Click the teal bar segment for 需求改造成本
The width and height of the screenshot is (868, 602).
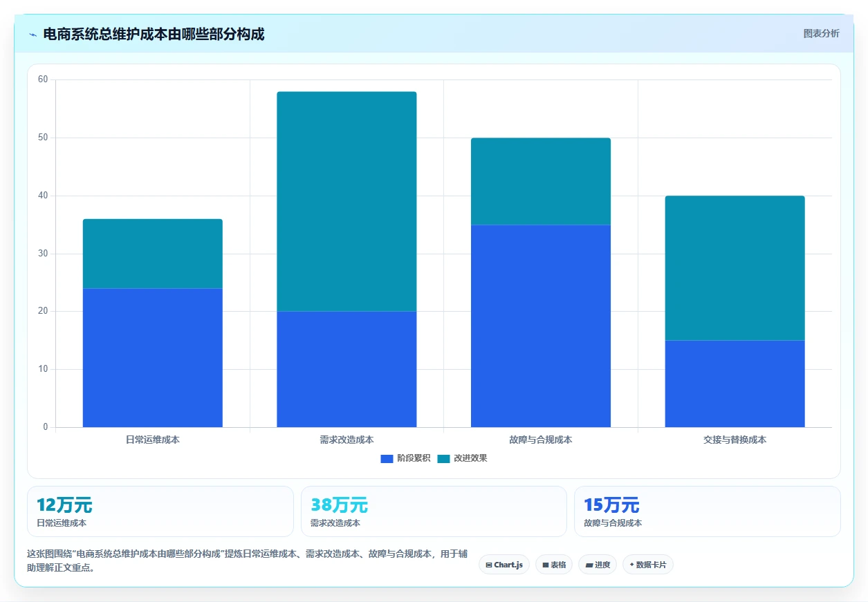click(347, 201)
